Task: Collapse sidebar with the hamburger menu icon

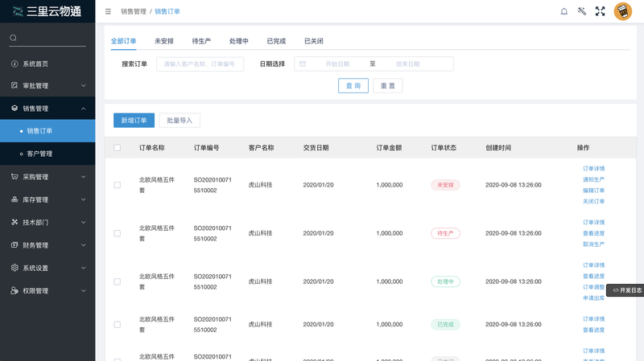Action: point(108,11)
